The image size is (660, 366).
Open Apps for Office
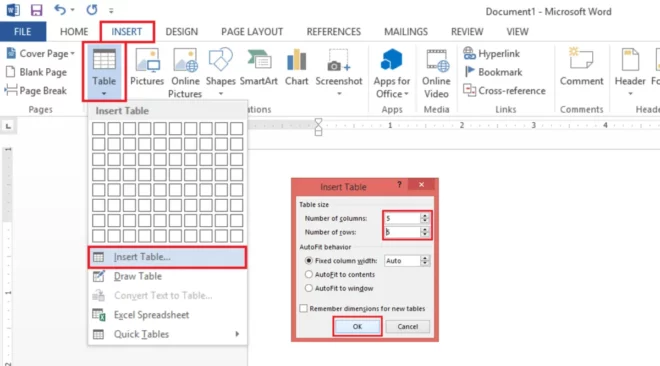(391, 73)
